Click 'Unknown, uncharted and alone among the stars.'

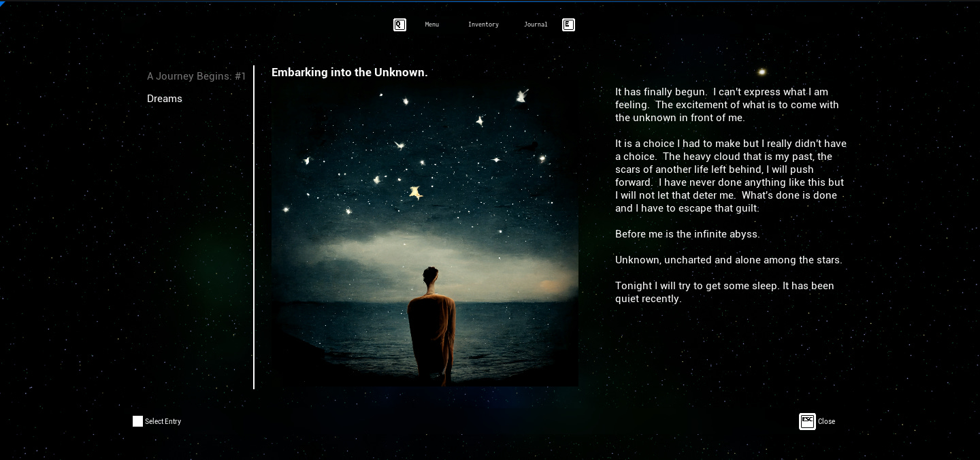click(728, 260)
